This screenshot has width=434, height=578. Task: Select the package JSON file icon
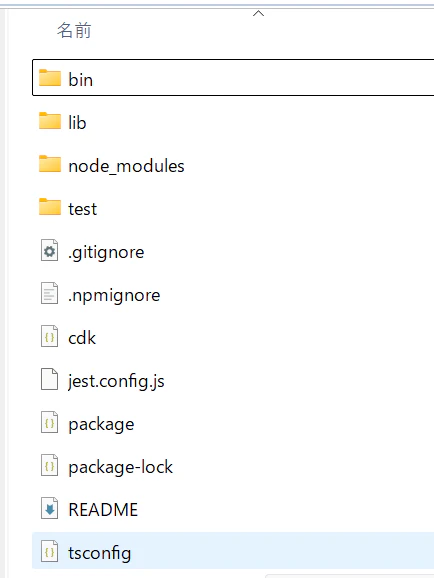tap(49, 422)
